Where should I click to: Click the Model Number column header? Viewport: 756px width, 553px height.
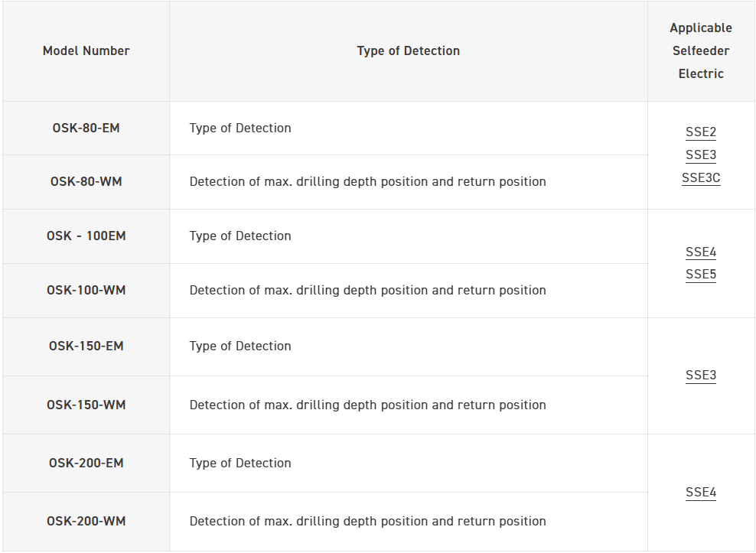86,51
